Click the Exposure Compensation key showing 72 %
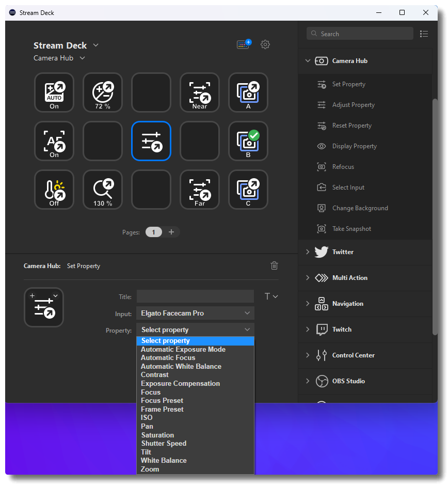 (103, 92)
